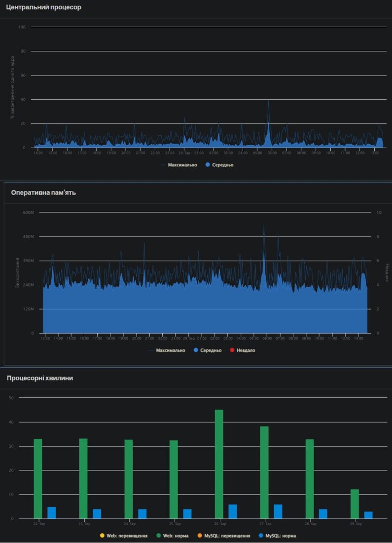Click the Використання vertical axis title
This screenshot has width=392, height=543.
[17, 272]
